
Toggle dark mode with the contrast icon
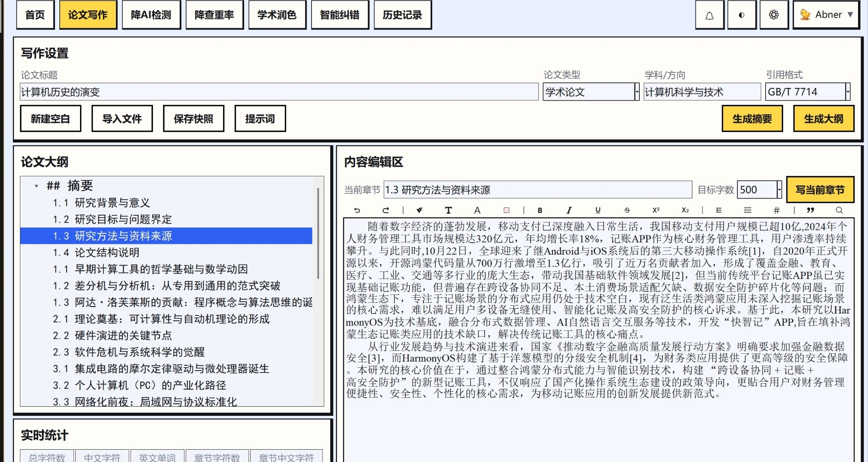coord(741,15)
